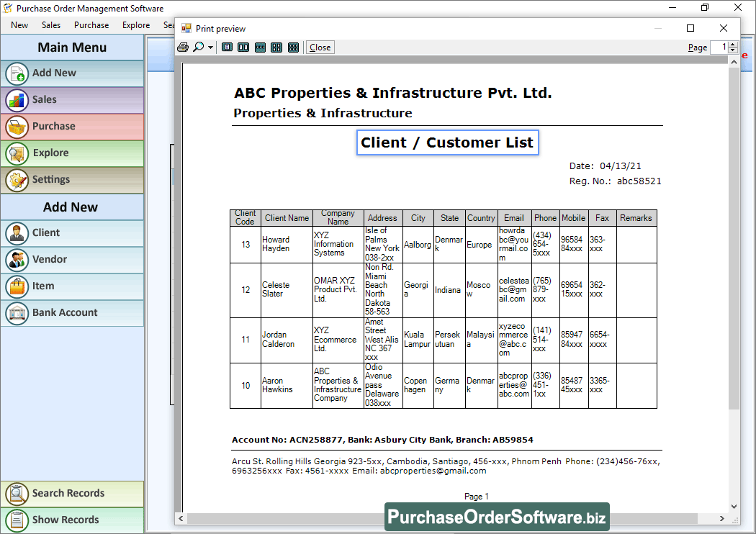Click the vertical scrollbar down arrow
The image size is (756, 534).
pos(734,507)
